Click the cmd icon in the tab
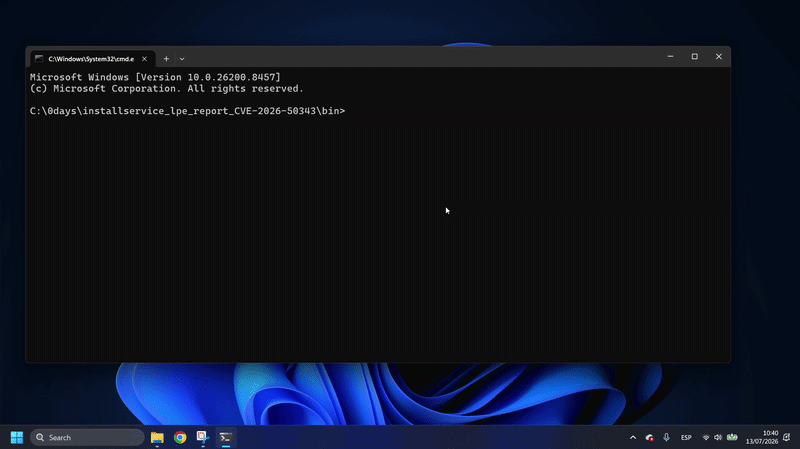 [x=39, y=59]
